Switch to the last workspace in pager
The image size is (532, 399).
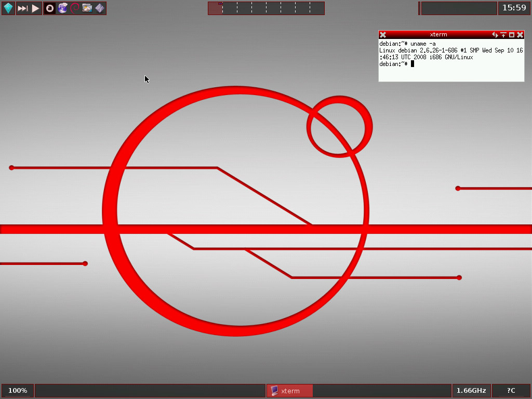tap(317, 8)
